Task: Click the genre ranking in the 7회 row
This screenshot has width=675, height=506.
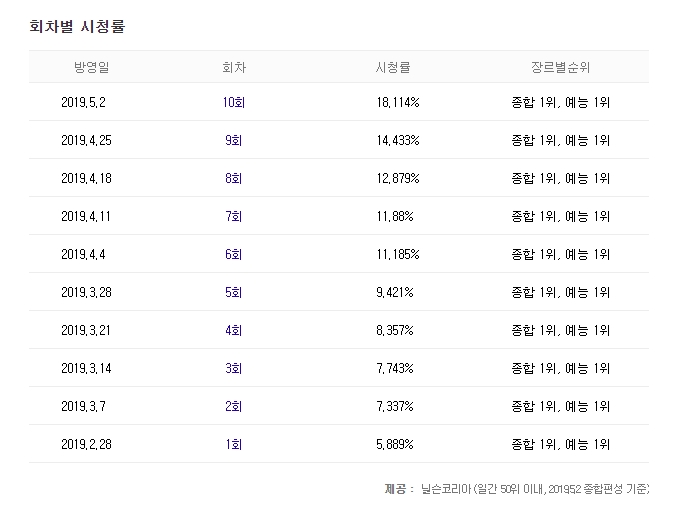Action: pos(560,216)
